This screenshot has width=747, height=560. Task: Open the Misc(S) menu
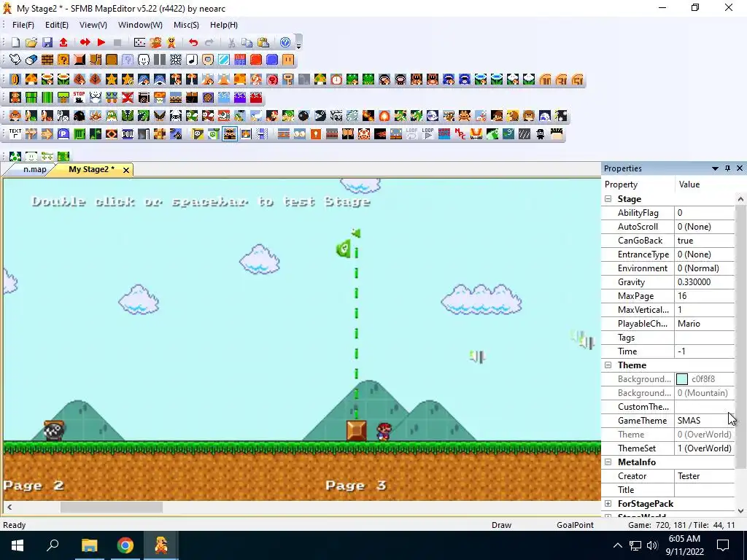186,25
